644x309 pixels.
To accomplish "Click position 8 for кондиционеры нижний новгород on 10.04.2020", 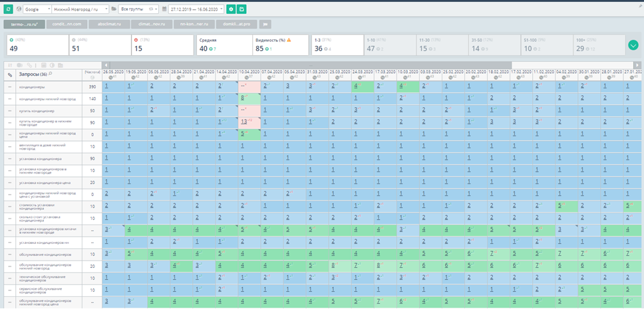I will click(243, 98).
